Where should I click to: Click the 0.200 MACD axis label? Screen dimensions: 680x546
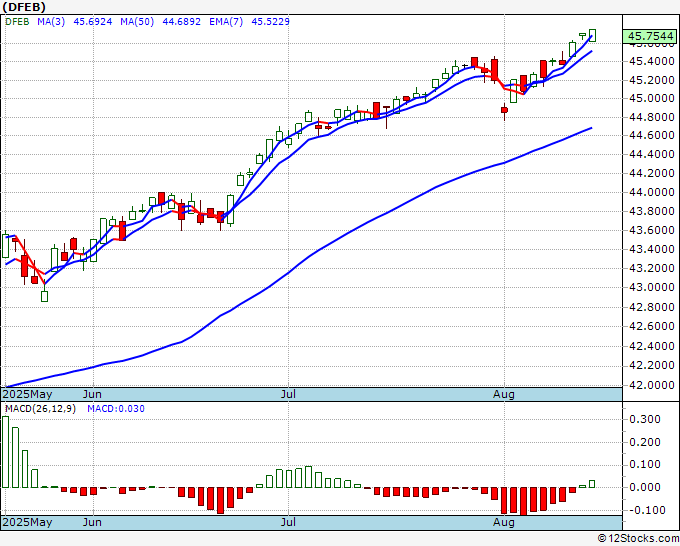(645, 442)
